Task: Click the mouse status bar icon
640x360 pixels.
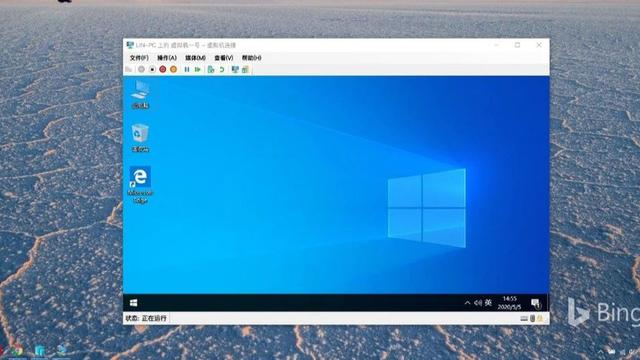Action: pos(532,318)
